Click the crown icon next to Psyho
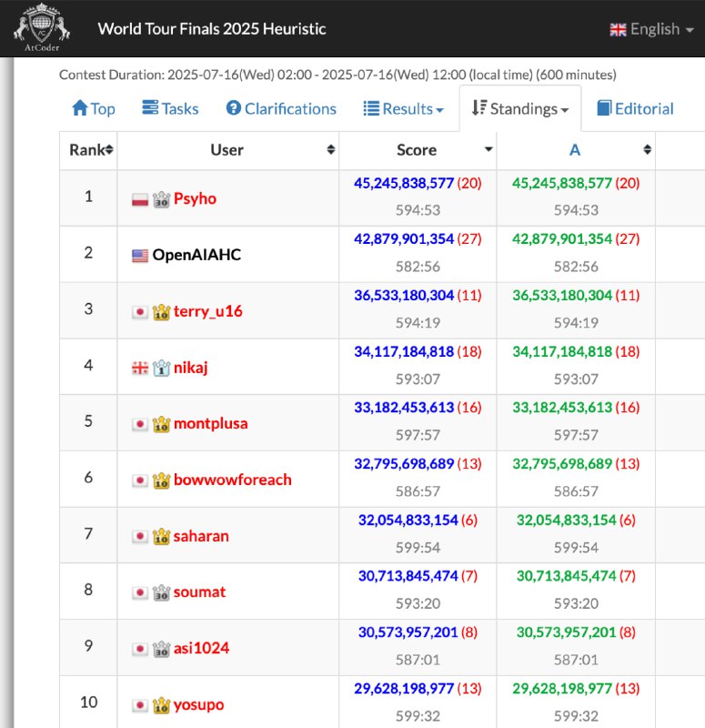 point(161,199)
